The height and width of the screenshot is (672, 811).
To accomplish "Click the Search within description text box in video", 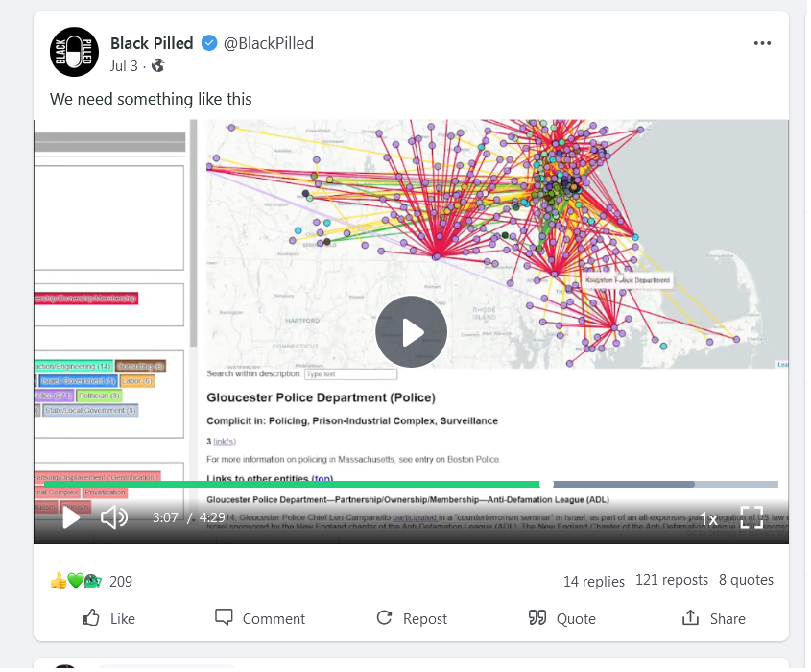I will point(350,374).
